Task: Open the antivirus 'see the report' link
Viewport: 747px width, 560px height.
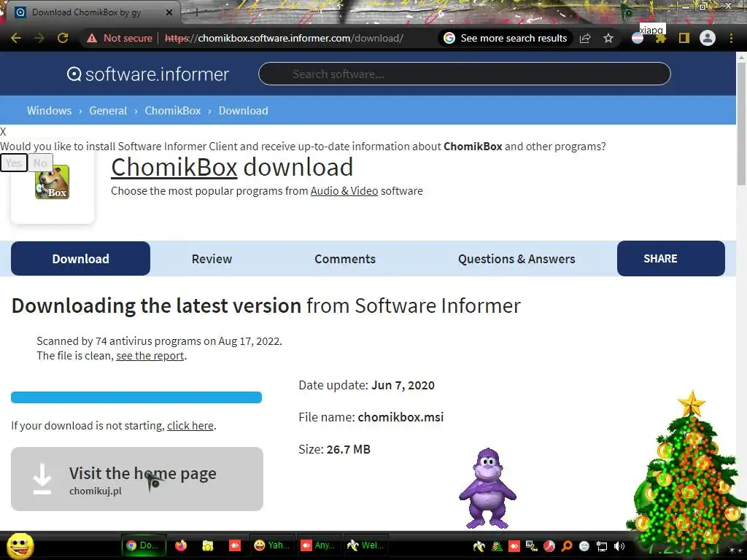Action: [150, 356]
